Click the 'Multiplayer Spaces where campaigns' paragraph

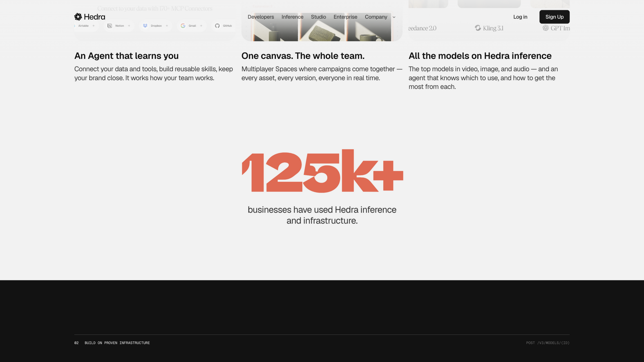click(x=322, y=73)
